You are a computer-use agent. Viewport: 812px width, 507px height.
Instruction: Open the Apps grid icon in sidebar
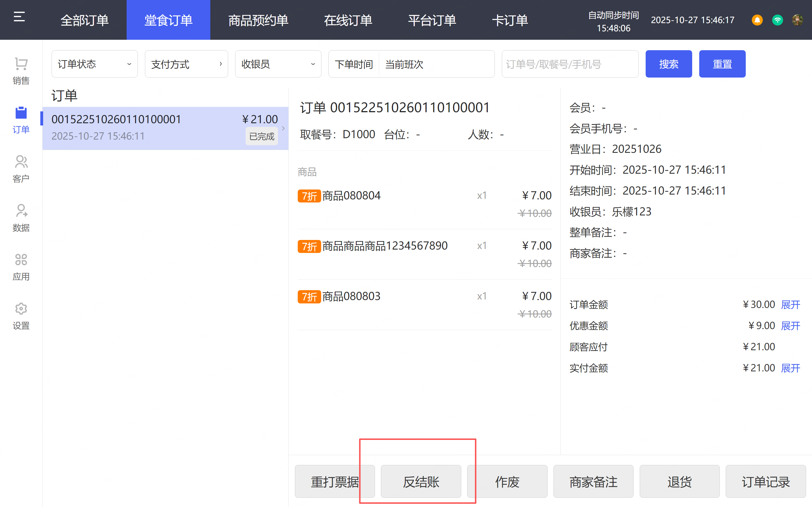coord(21,260)
